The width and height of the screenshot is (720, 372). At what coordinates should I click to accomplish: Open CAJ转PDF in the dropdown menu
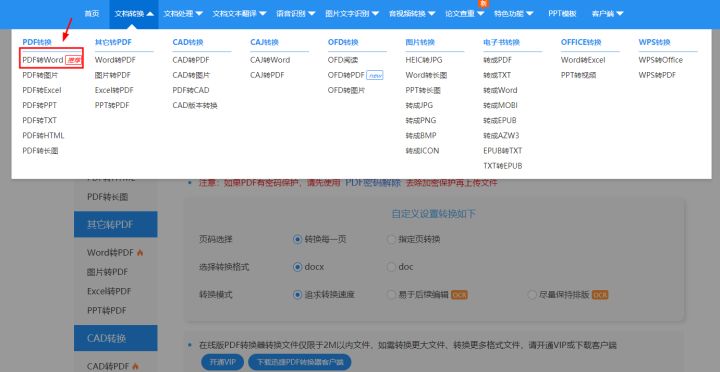point(267,75)
